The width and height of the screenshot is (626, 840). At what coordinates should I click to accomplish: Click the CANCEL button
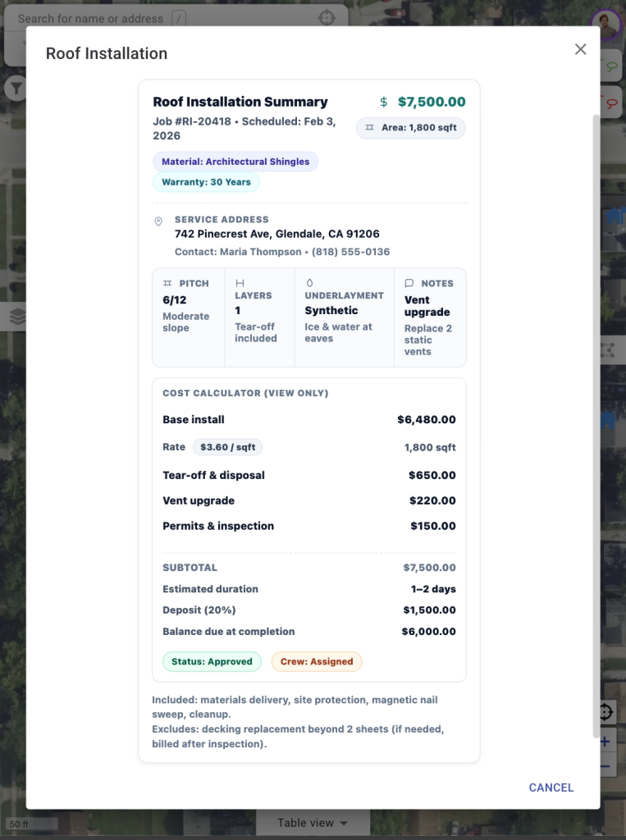click(551, 787)
